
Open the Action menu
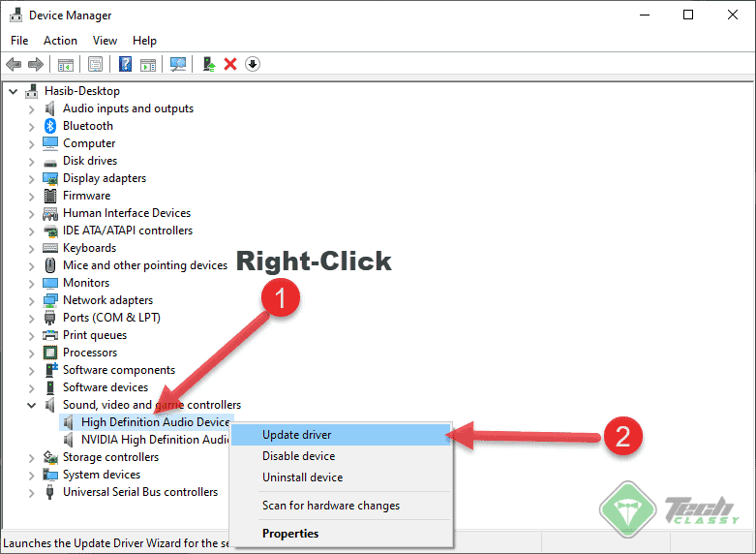pyautogui.click(x=60, y=41)
